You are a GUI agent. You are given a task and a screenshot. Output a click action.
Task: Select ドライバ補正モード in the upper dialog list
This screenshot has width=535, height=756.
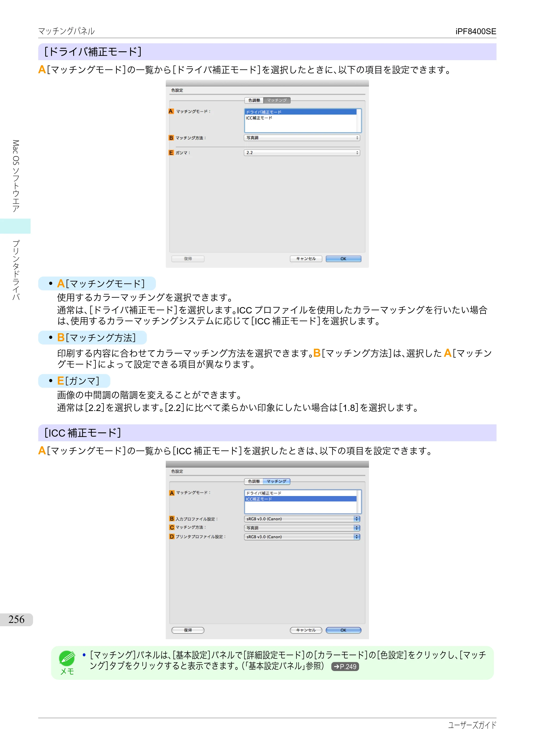point(301,112)
